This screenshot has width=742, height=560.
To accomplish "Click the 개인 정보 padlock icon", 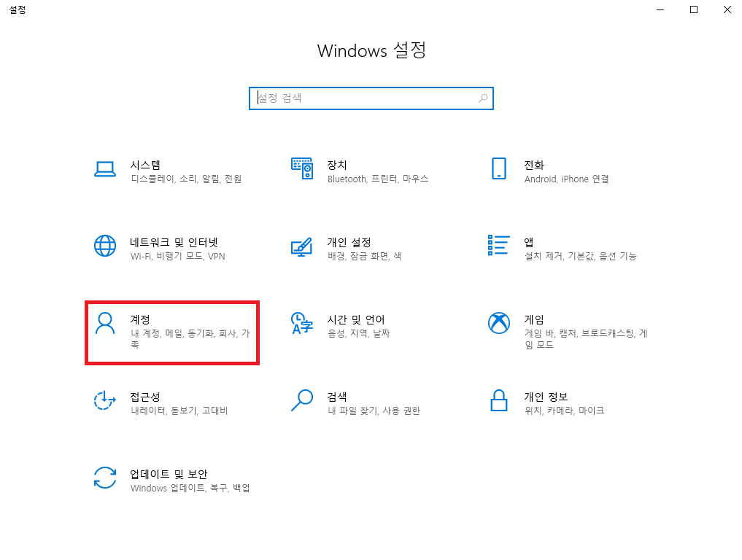I will (499, 400).
